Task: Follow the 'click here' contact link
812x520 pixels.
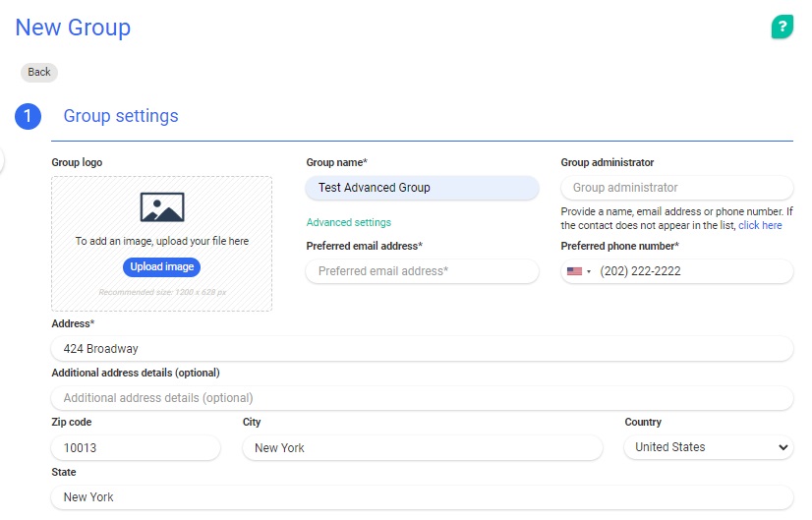Action: (760, 225)
